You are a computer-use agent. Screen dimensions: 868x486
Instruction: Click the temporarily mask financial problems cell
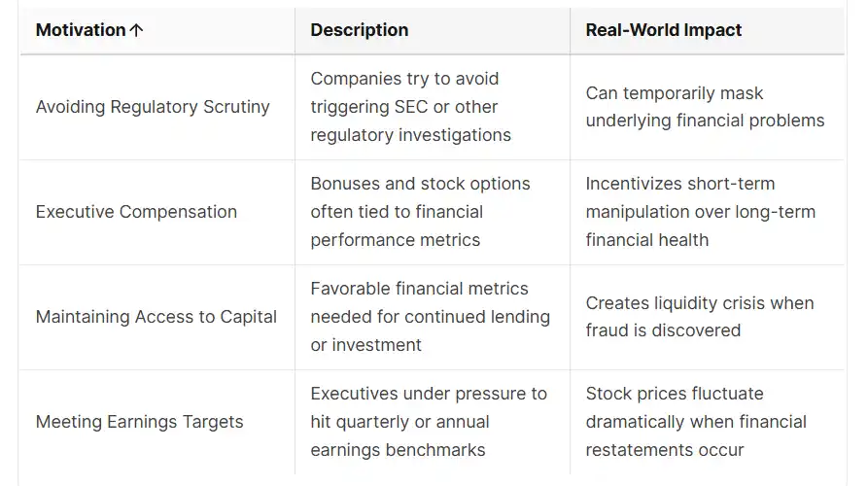point(706,107)
